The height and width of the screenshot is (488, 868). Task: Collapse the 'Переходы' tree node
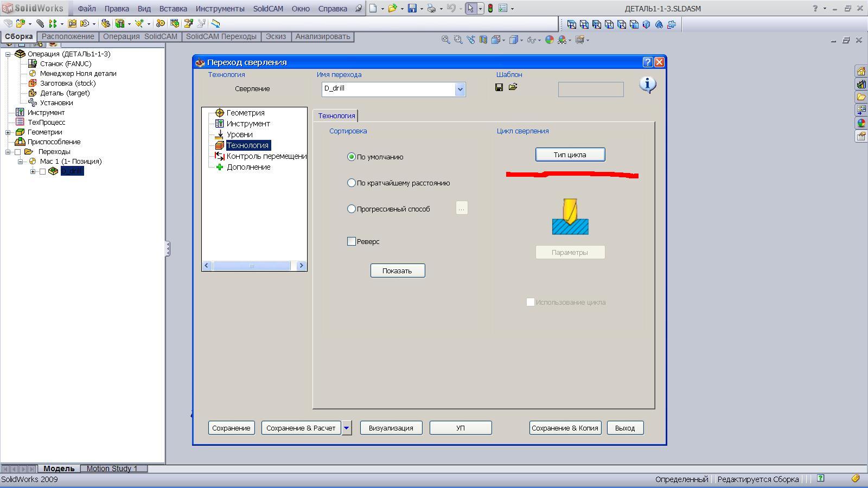8,152
